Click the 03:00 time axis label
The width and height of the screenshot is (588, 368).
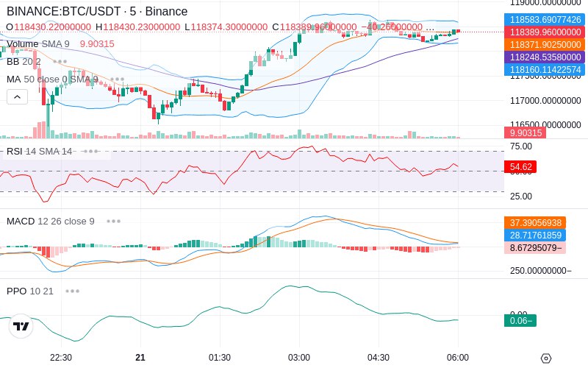299,358
